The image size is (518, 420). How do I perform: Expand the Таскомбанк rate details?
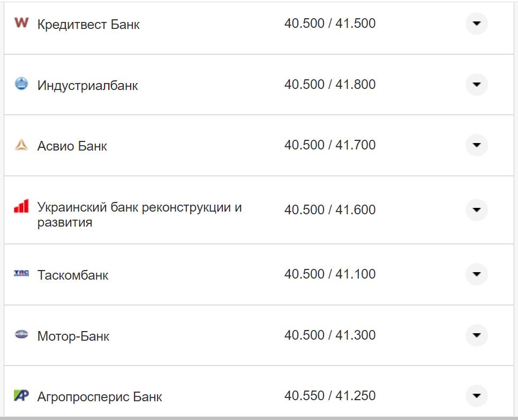point(476,274)
